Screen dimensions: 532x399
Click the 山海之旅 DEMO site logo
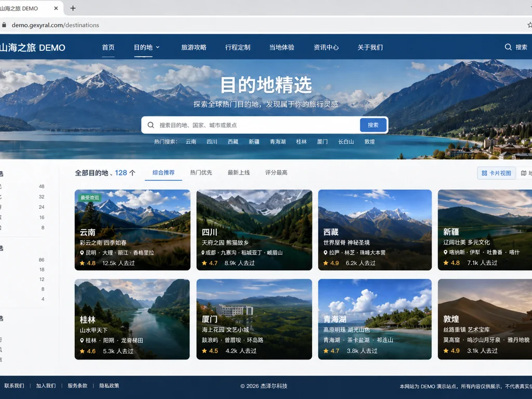tap(32, 47)
